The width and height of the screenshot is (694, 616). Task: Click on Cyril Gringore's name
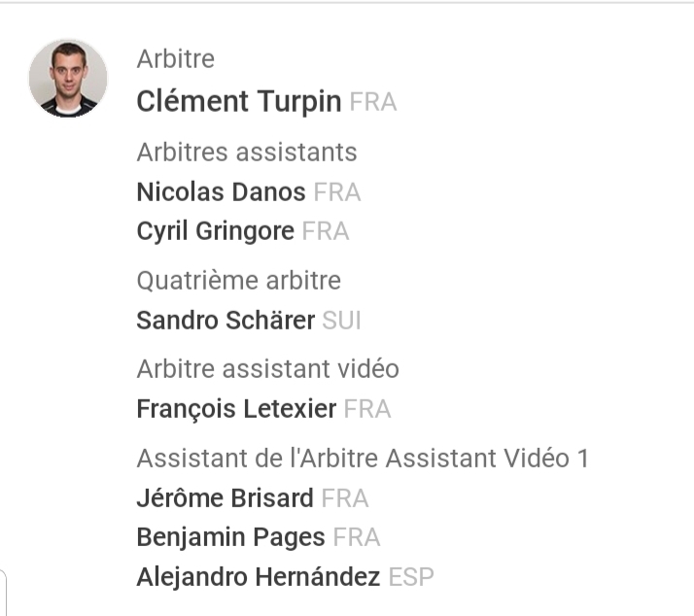(215, 232)
